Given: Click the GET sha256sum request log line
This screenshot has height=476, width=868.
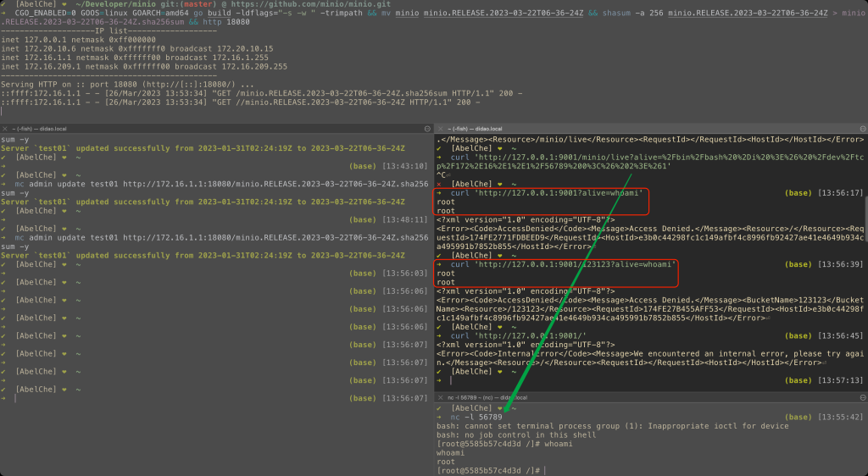Looking at the screenshot, I should [261, 93].
